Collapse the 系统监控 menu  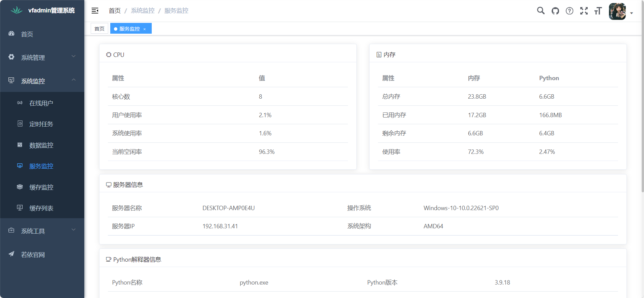pos(42,81)
